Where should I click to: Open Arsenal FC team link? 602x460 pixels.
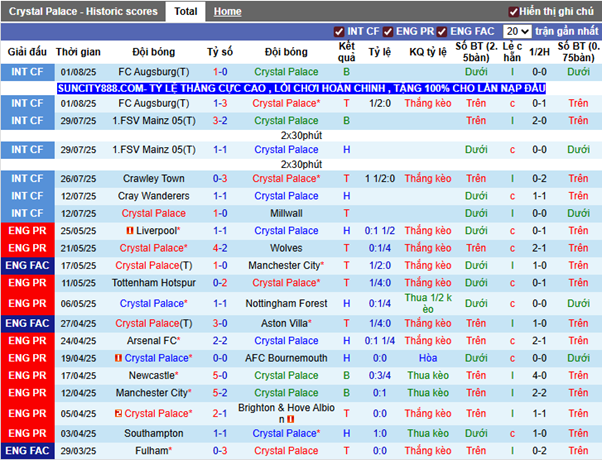point(154,341)
